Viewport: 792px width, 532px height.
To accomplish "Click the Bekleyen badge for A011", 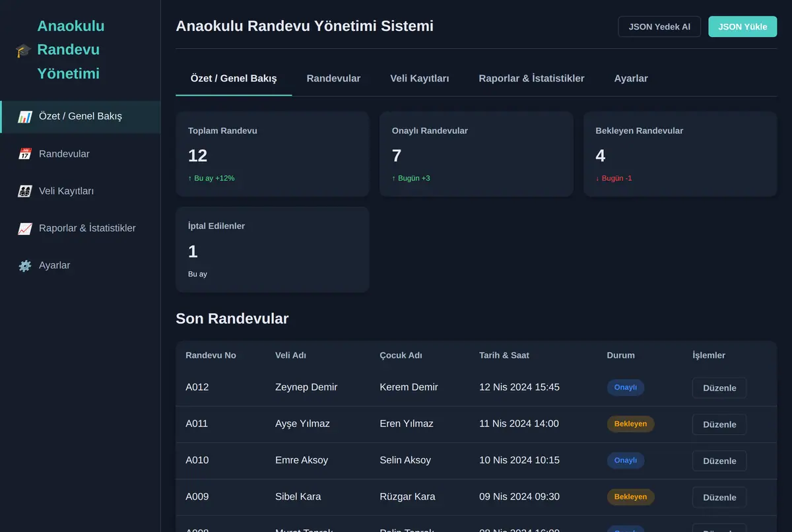I will coord(630,424).
